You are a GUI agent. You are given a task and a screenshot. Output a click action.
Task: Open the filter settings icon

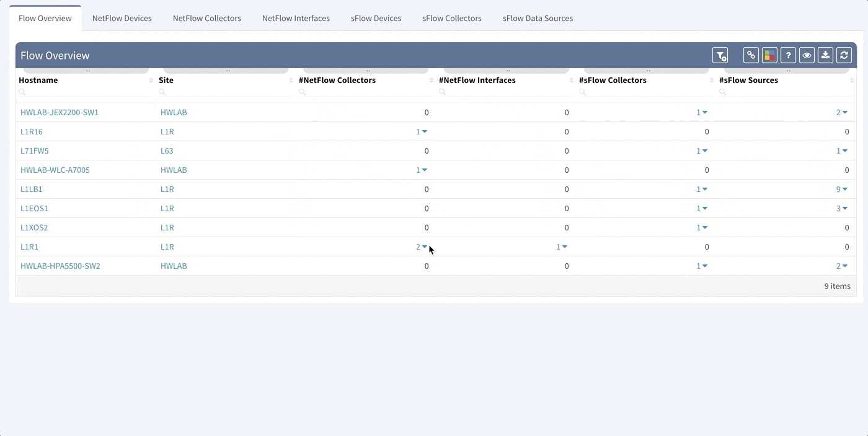click(x=720, y=55)
